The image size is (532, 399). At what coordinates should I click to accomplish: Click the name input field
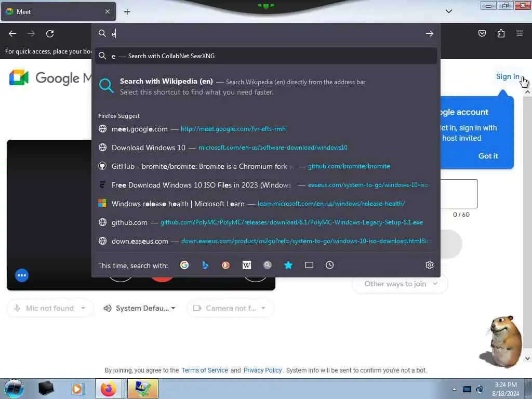coord(459,194)
